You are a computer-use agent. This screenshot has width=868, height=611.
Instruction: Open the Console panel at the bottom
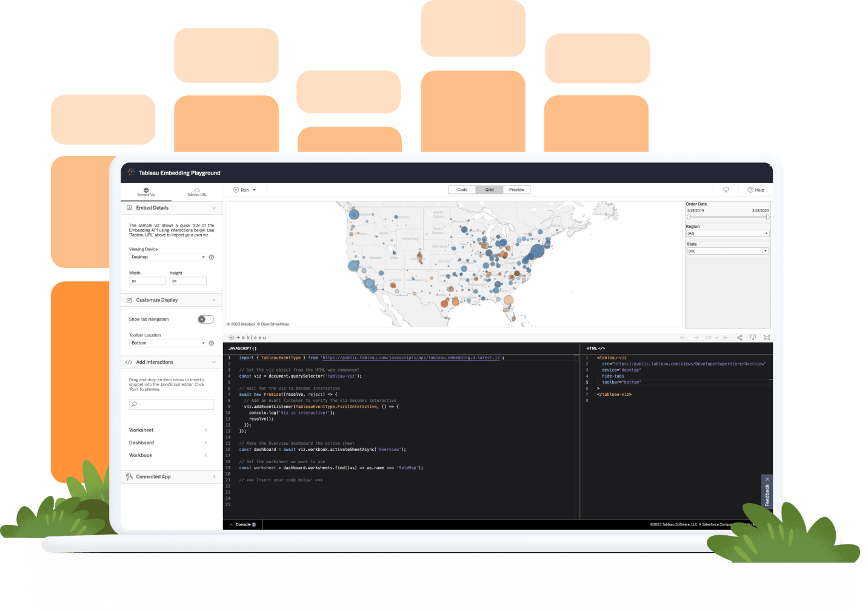[242, 524]
